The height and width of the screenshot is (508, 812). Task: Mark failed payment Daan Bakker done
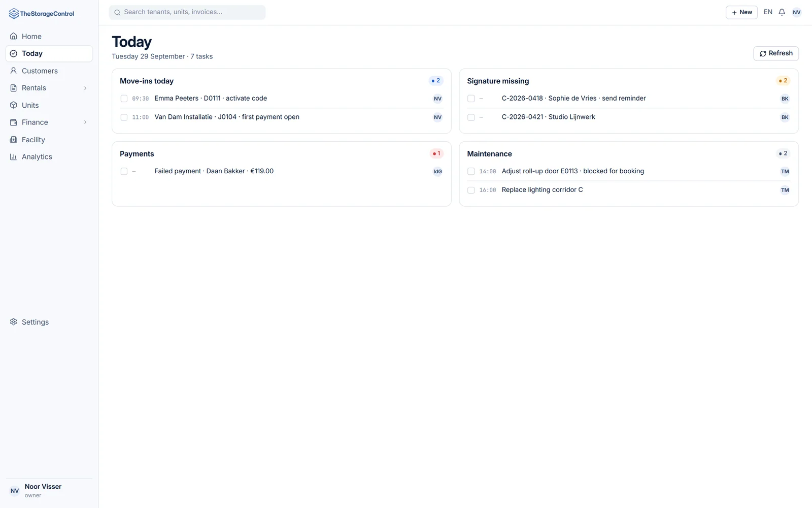(x=124, y=171)
